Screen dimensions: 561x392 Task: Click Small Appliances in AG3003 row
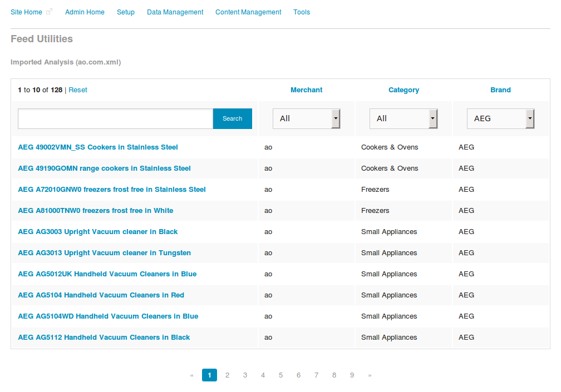389,231
